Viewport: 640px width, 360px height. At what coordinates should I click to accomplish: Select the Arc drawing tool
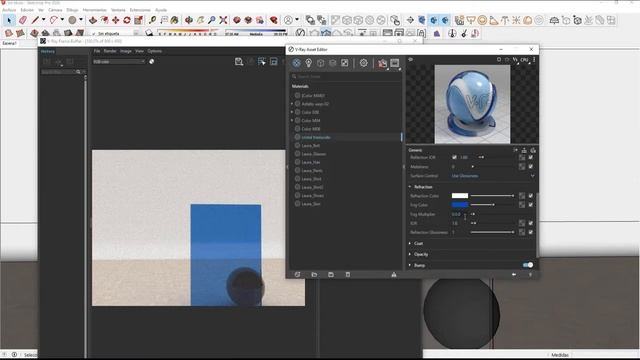(x=54, y=20)
